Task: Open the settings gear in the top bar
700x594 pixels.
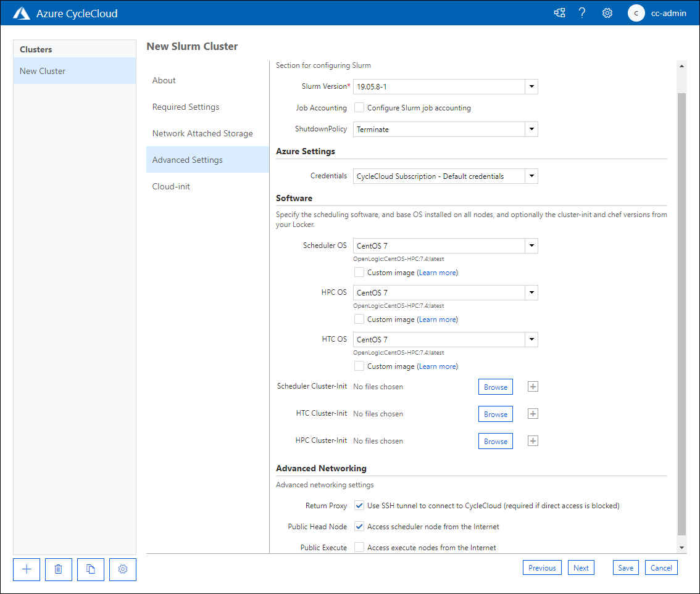Action: click(607, 12)
